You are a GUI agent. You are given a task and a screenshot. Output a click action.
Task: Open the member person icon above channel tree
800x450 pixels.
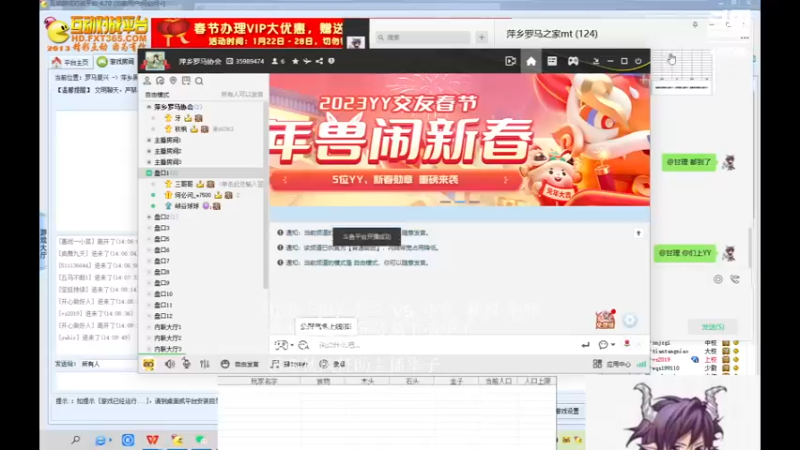click(147, 81)
